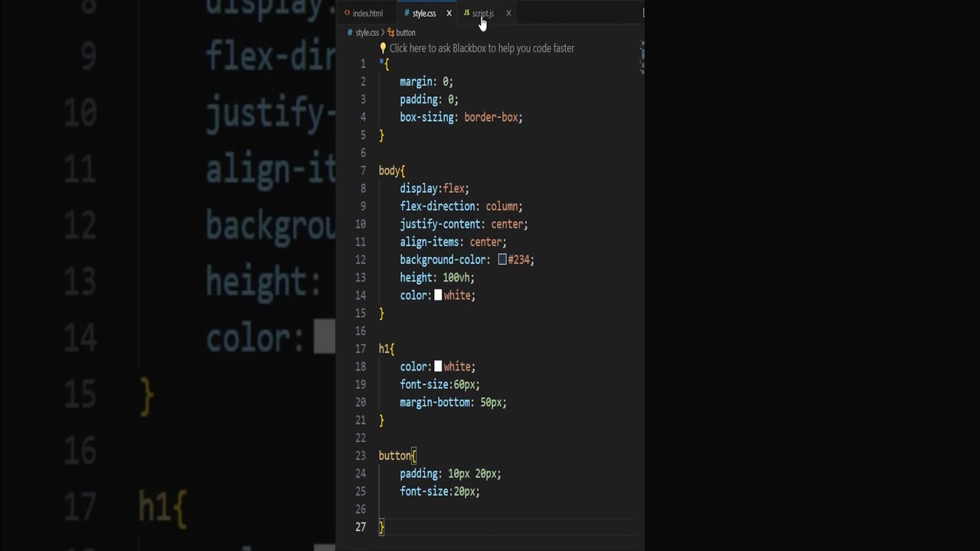This screenshot has height=551, width=980.
Task: Place cursor on 'display:flex;' line
Action: [x=434, y=188]
